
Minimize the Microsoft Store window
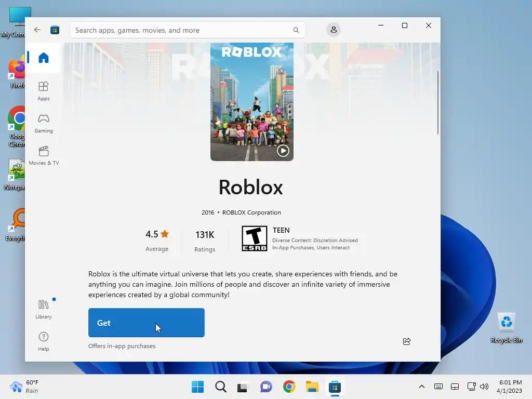point(381,25)
